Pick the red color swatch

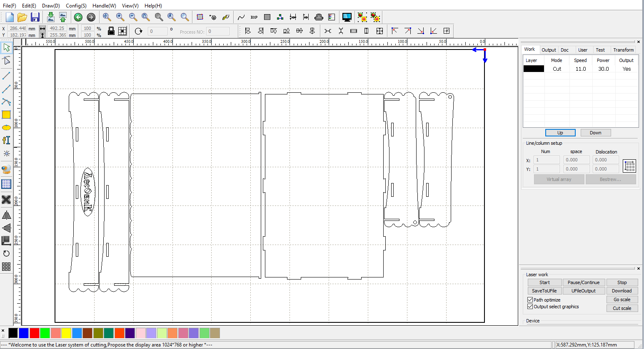pos(35,333)
